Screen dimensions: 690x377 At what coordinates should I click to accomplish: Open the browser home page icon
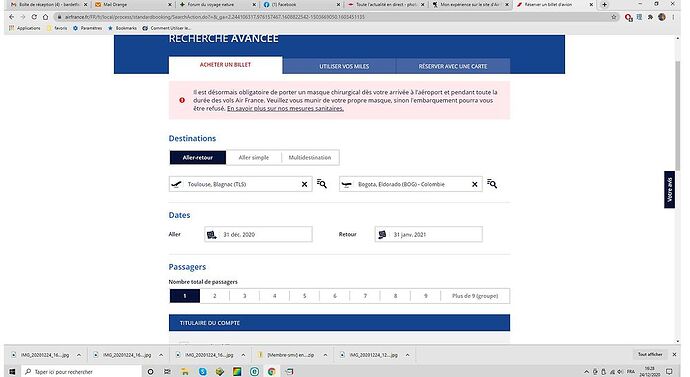(45, 17)
